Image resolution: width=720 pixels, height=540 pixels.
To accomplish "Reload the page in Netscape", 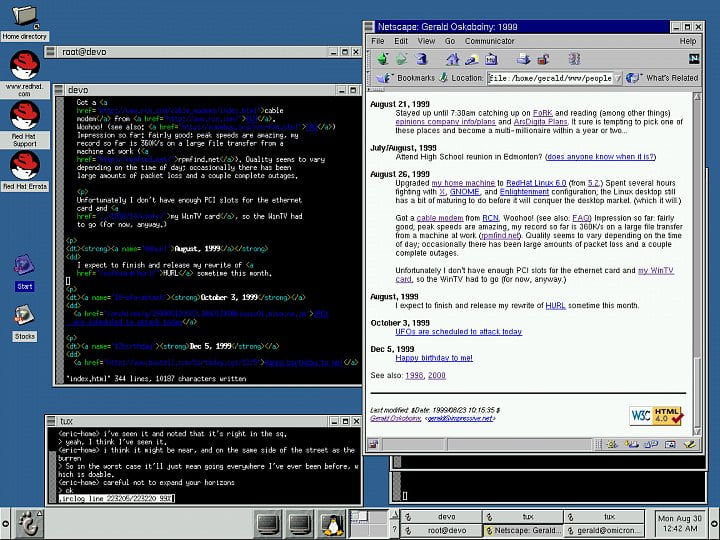I will pos(421,59).
